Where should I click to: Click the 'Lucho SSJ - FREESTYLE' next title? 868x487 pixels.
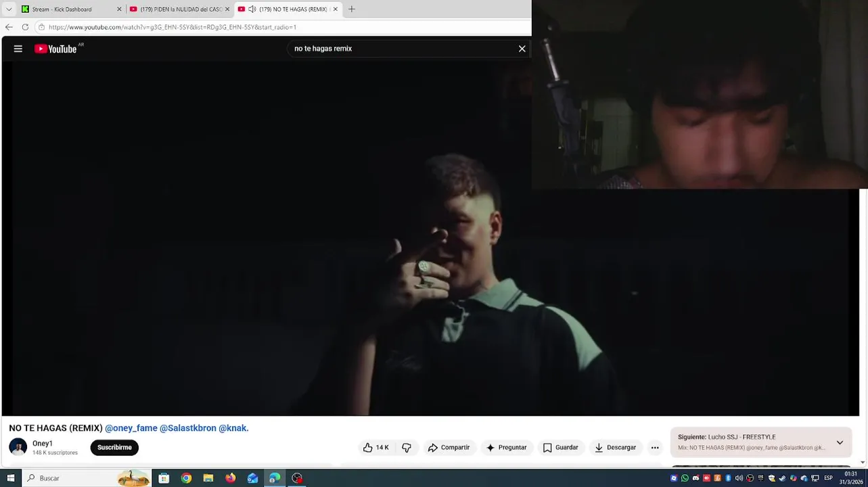[741, 437]
